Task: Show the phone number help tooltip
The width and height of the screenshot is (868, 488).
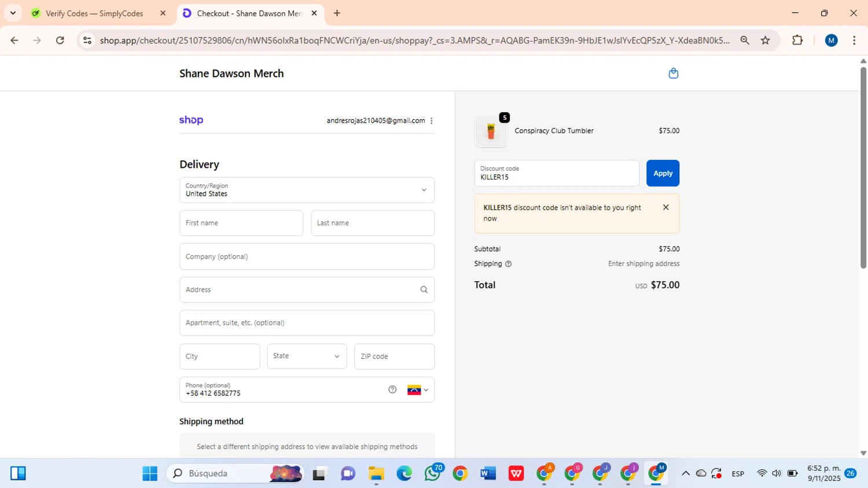Action: point(392,390)
